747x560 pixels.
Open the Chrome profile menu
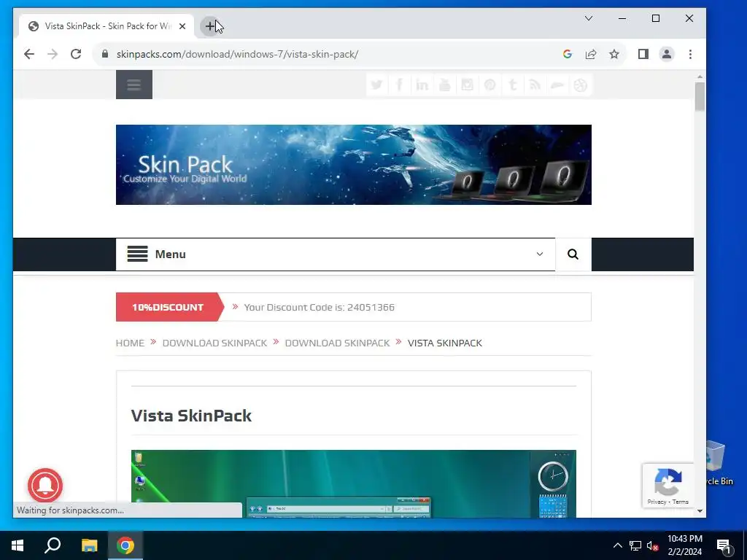coord(667,54)
